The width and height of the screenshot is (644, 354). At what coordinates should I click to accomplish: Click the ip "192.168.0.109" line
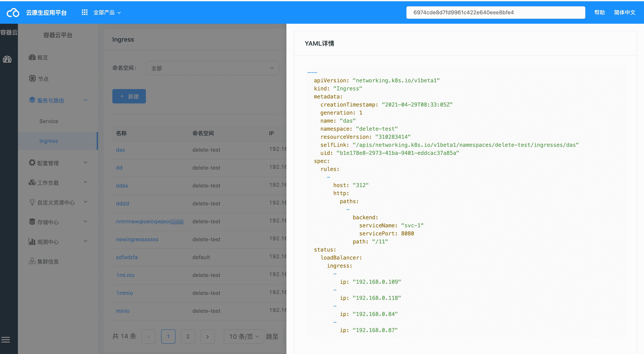pyautogui.click(x=370, y=282)
